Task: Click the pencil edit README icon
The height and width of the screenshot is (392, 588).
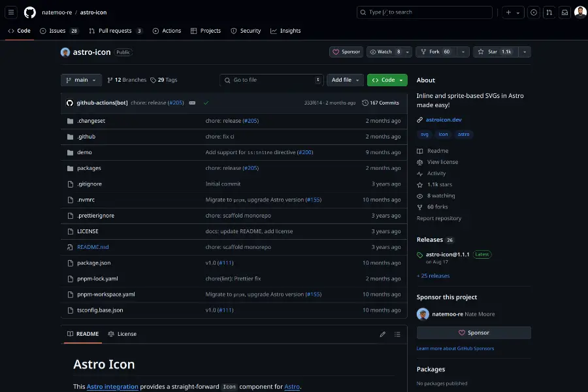Action: (x=383, y=334)
